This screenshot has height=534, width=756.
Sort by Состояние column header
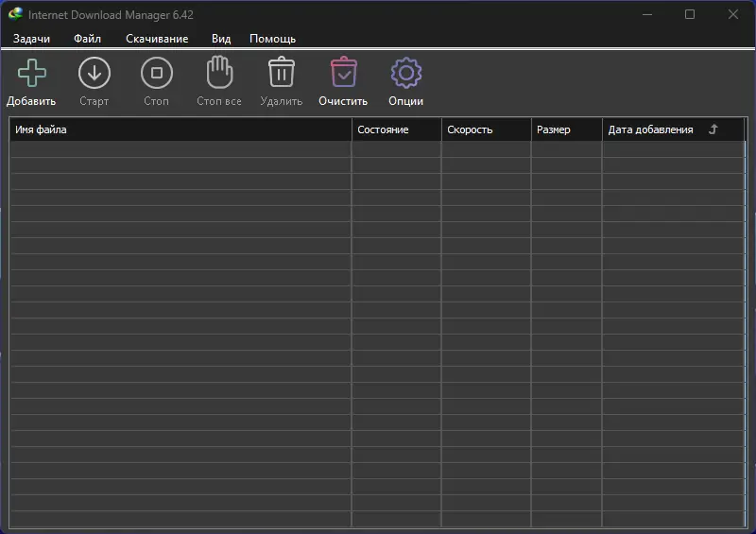pyautogui.click(x=396, y=129)
